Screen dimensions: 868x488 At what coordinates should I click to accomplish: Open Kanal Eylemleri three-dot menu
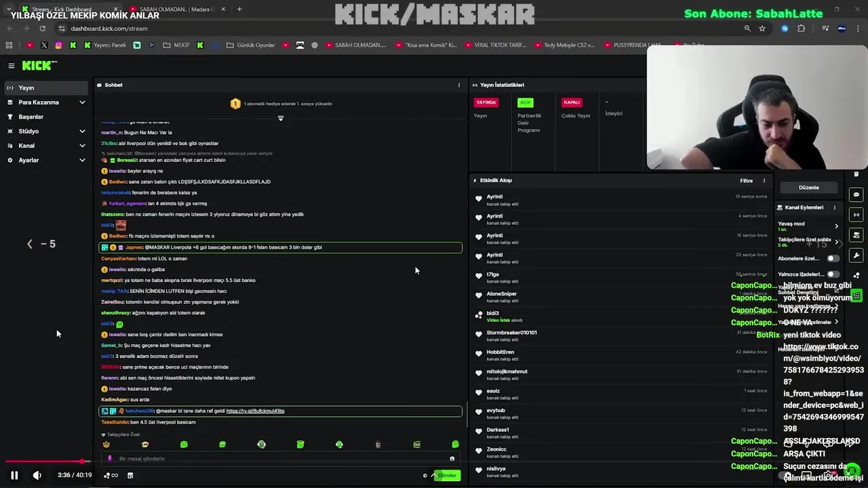pos(835,207)
